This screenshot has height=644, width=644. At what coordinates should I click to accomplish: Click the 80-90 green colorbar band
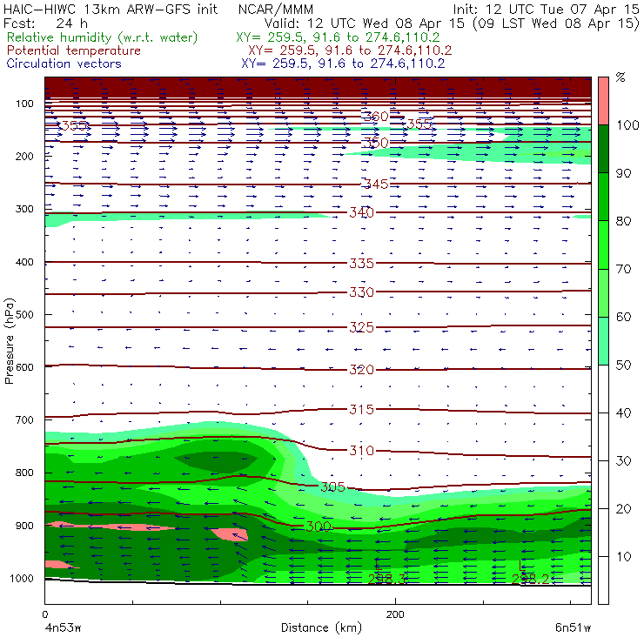click(603, 197)
